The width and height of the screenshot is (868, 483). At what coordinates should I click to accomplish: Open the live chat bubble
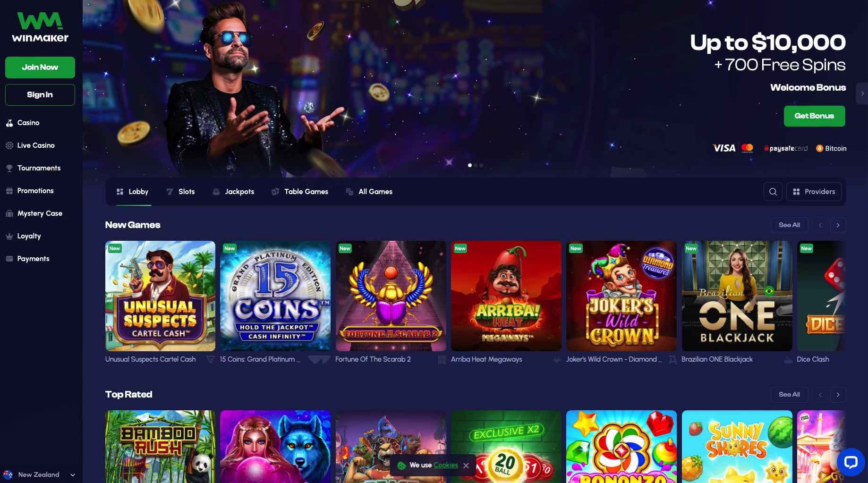click(x=851, y=462)
